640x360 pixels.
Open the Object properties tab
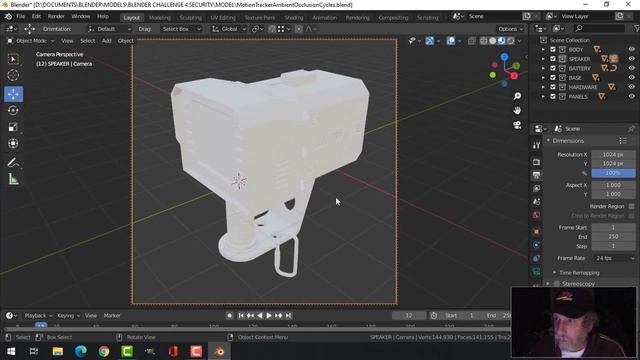[536, 231]
